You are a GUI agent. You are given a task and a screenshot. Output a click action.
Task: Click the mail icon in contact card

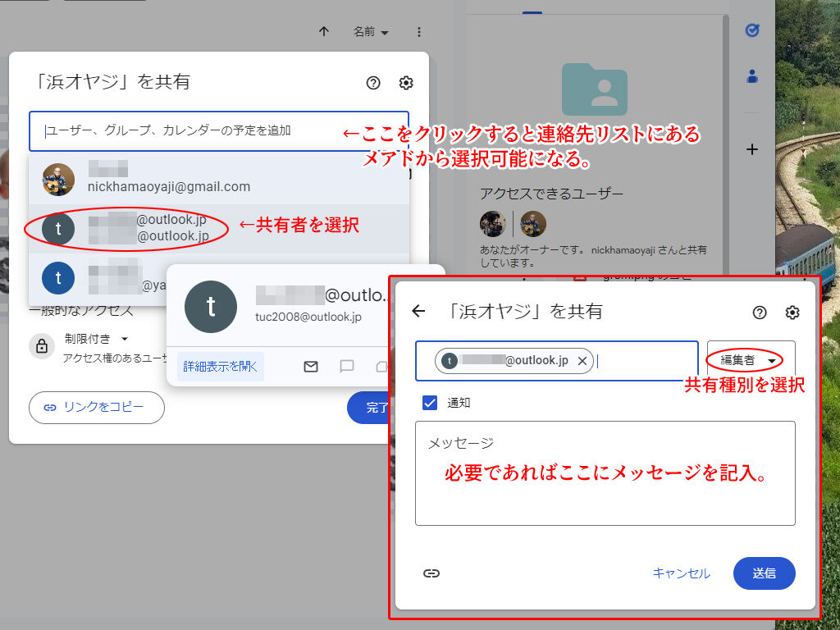311,367
